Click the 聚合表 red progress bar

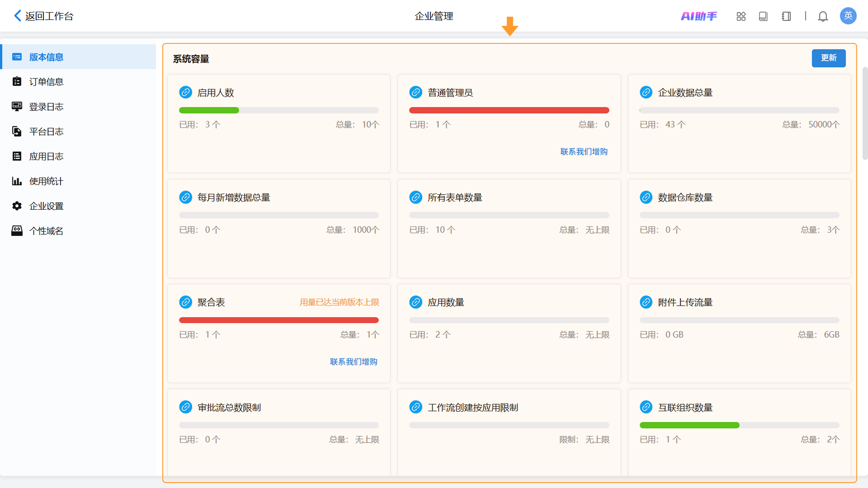279,320
